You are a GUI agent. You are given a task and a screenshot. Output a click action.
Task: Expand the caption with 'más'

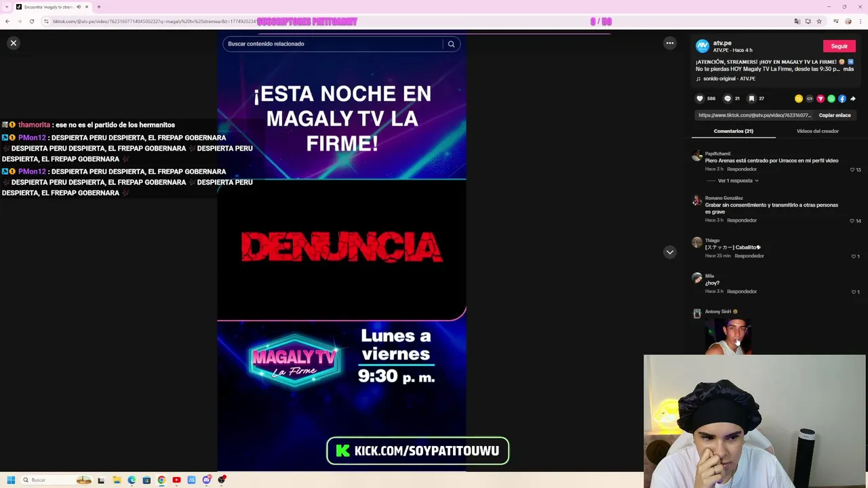[848, 69]
